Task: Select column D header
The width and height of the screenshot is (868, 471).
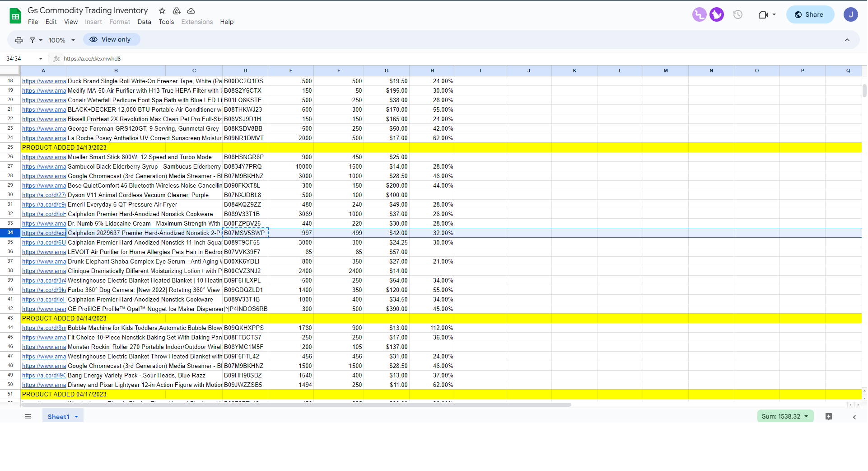Action: (245, 71)
